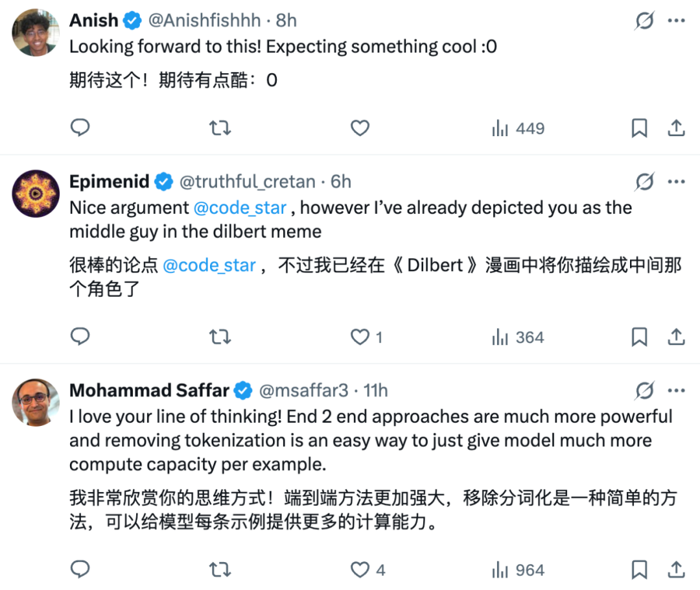
Task: View analytics showing 964 views
Action: 518,570
